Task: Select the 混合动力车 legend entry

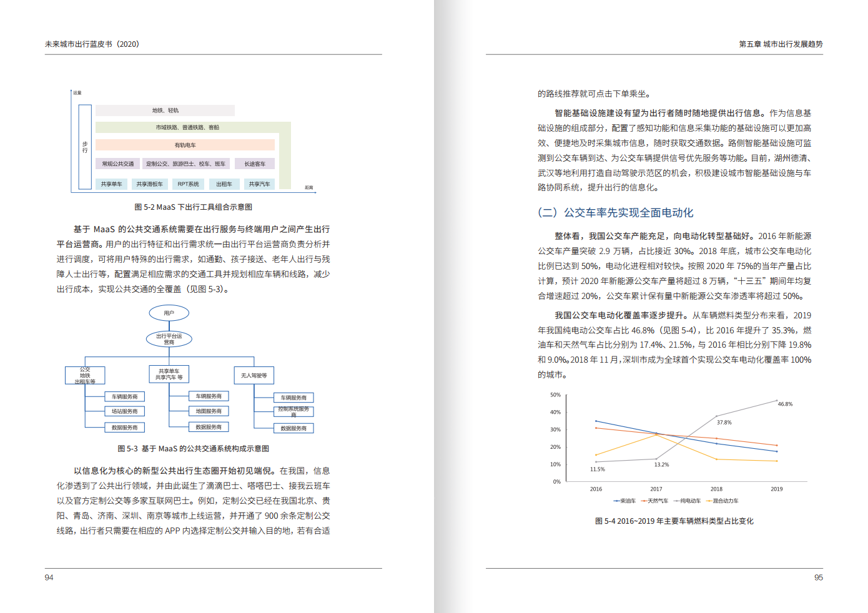Action: (x=722, y=501)
